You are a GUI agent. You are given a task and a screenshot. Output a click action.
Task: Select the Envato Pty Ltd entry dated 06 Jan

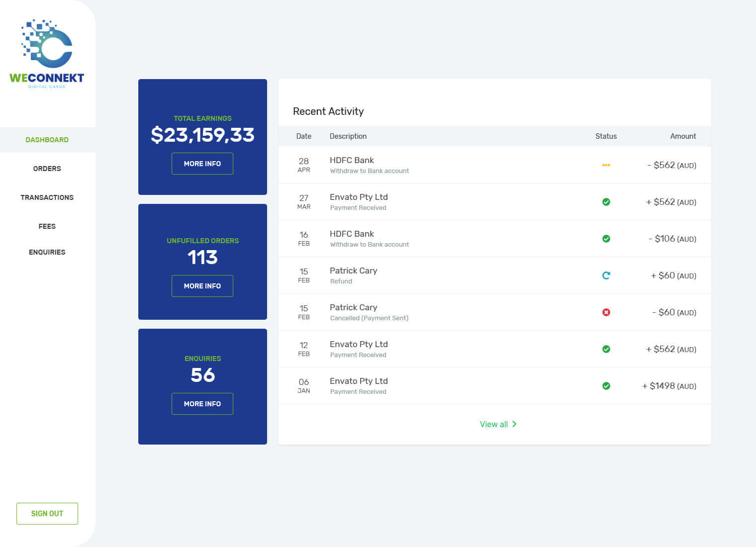pyautogui.click(x=495, y=386)
